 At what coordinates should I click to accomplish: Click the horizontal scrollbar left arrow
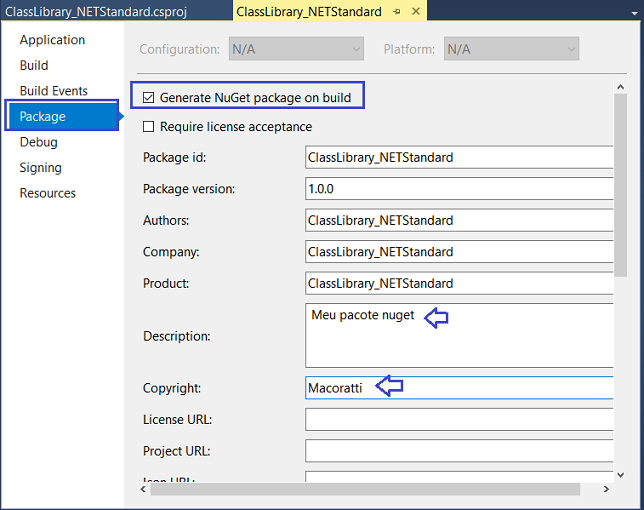(x=143, y=489)
